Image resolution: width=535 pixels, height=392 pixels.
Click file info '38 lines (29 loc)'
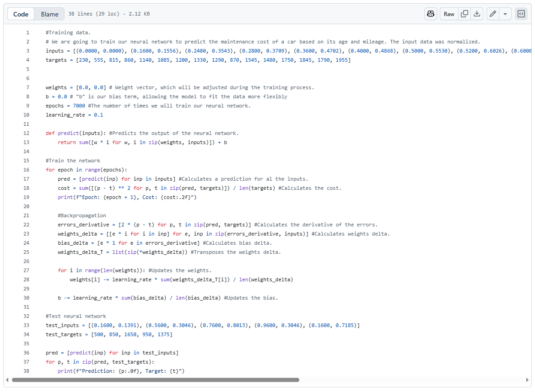pos(94,14)
